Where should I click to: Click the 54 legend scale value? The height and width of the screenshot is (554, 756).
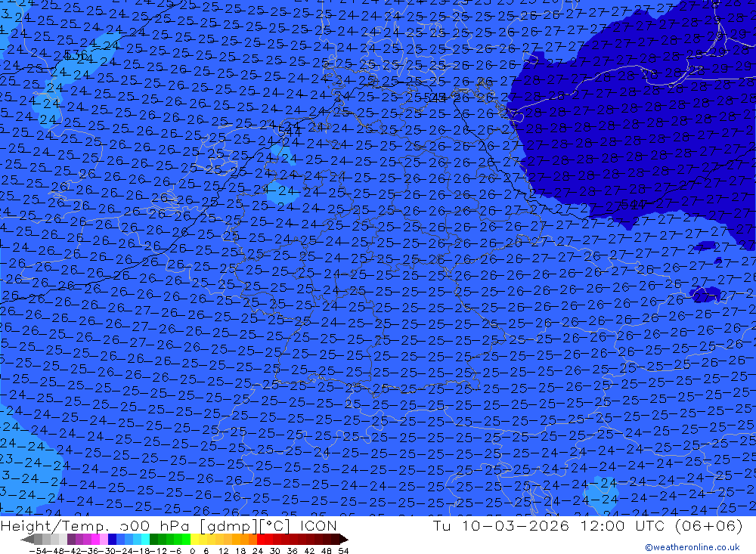(343, 551)
